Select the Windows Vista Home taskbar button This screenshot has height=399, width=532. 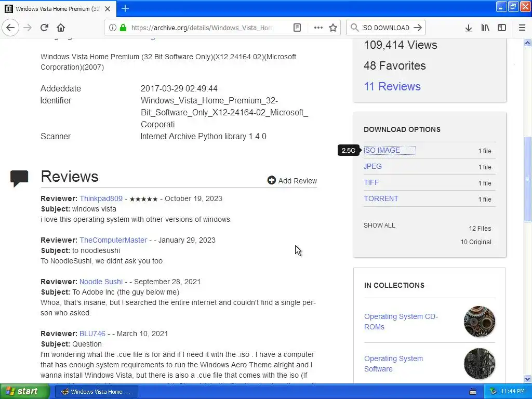pos(96,392)
